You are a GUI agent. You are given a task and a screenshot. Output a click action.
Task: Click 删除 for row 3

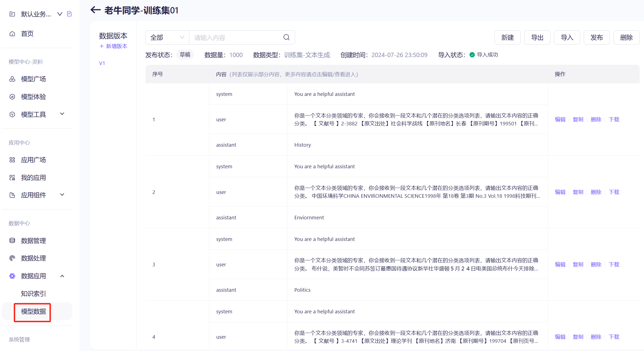point(596,264)
